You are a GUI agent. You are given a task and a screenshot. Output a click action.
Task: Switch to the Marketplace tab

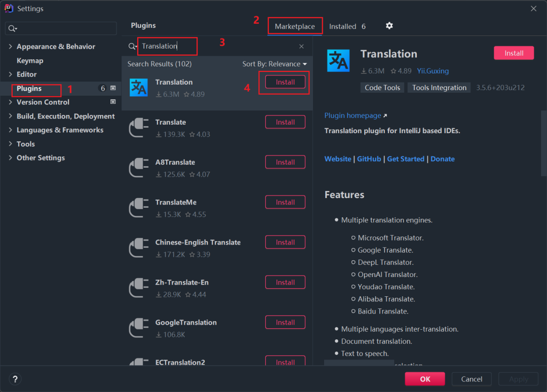pos(295,26)
